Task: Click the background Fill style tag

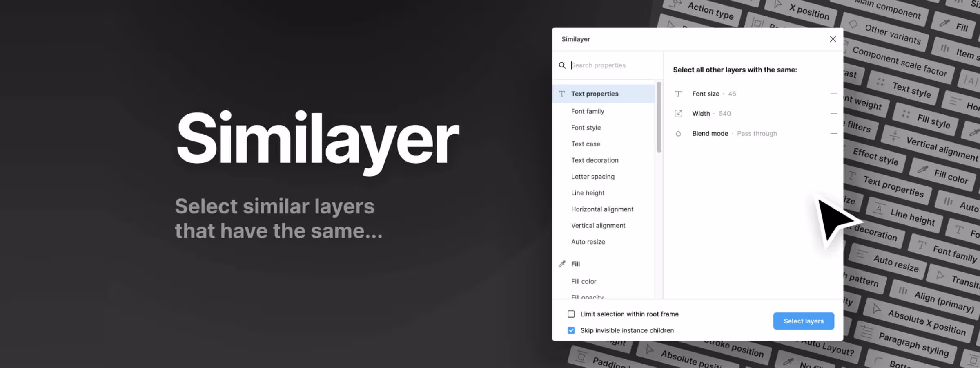Action: 926,119
